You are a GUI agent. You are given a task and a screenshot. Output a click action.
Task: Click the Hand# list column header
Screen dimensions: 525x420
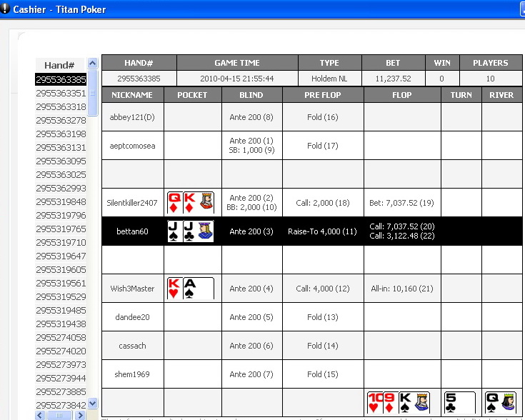pyautogui.click(x=59, y=65)
